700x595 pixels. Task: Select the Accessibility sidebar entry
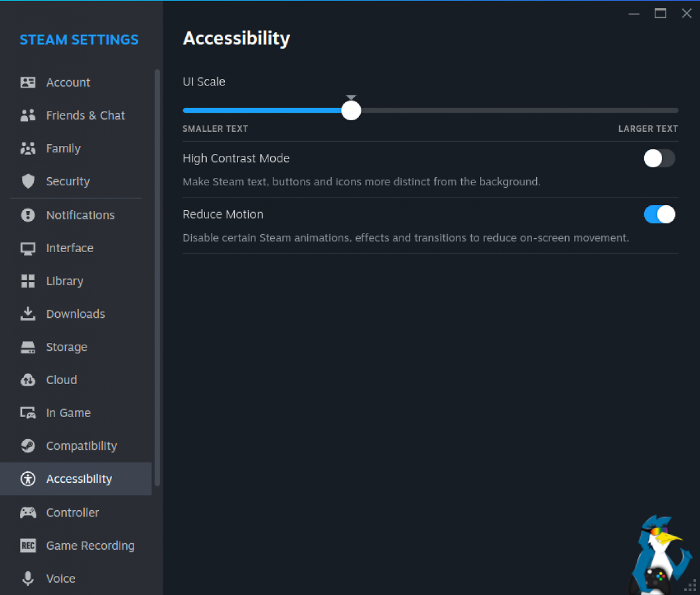pos(76,479)
